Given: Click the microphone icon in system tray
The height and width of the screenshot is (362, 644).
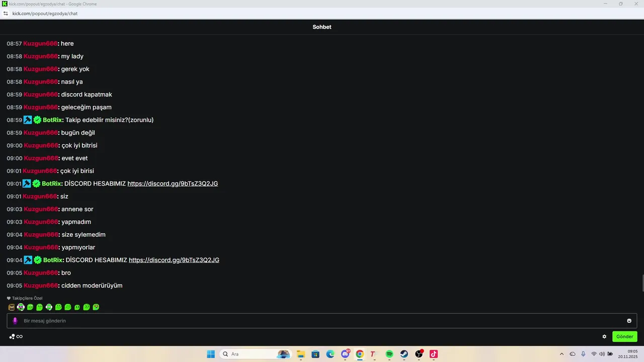Looking at the screenshot, I should coord(583,354).
